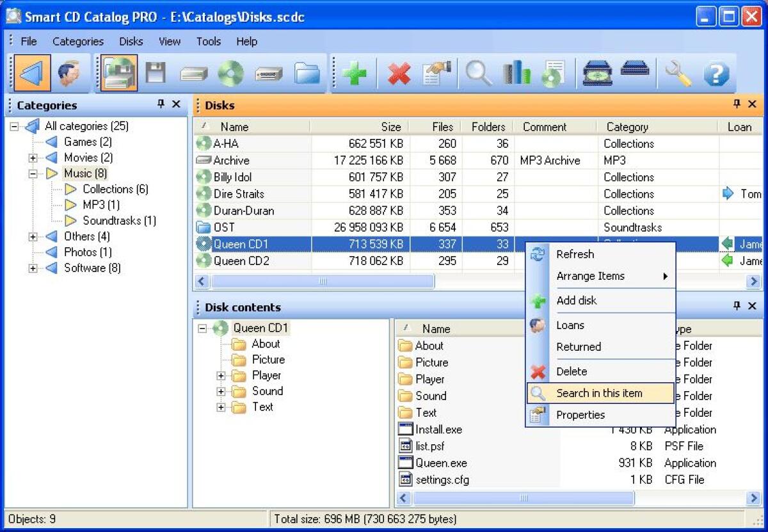
Task: Open the Arrange Items submenu
Action: [589, 276]
